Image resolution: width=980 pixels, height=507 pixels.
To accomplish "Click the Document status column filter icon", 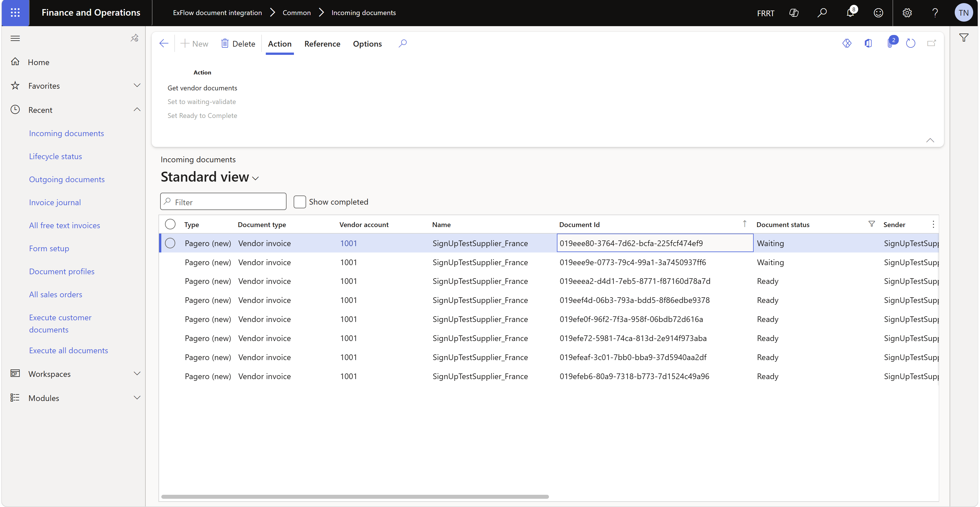I will 872,224.
